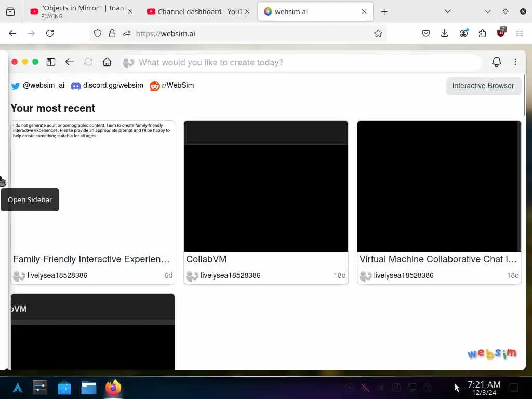Click the 'What would you like to create' field

[x=302, y=62]
